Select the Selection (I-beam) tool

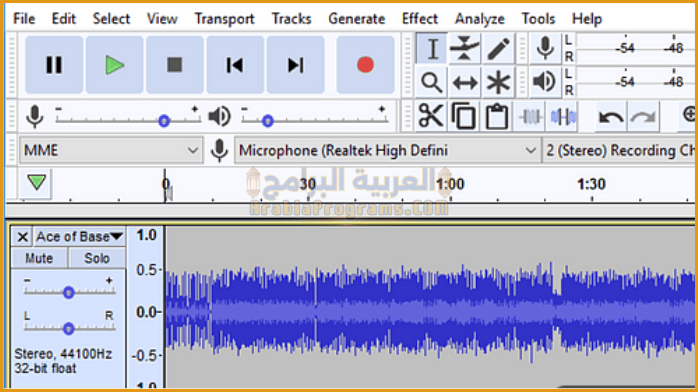[x=432, y=48]
